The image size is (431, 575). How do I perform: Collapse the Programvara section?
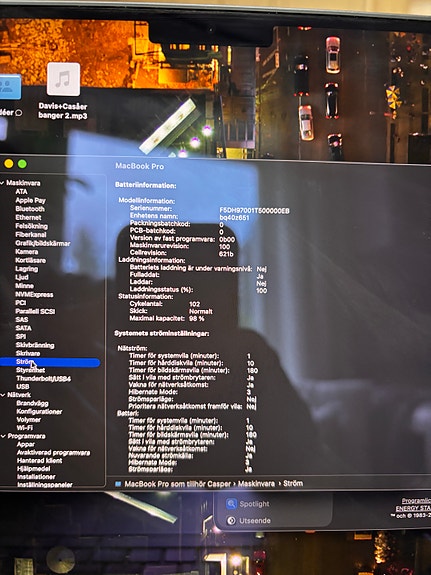point(4,436)
